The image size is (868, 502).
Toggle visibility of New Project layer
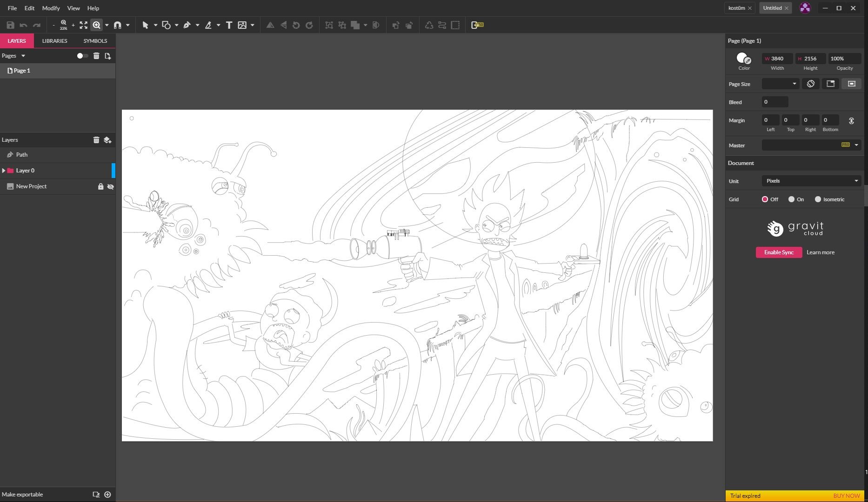tap(110, 186)
